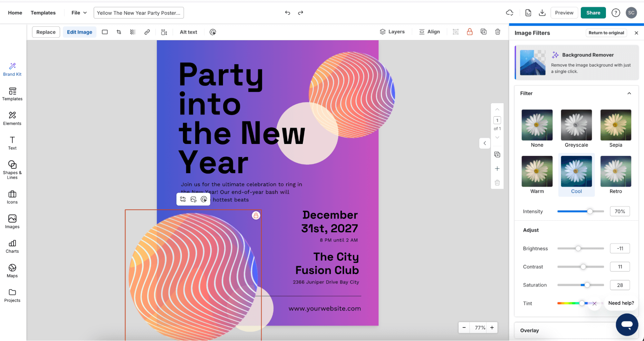The height and width of the screenshot is (341, 644).
Task: Select the Crop tool in the toolbar
Action: [119, 32]
